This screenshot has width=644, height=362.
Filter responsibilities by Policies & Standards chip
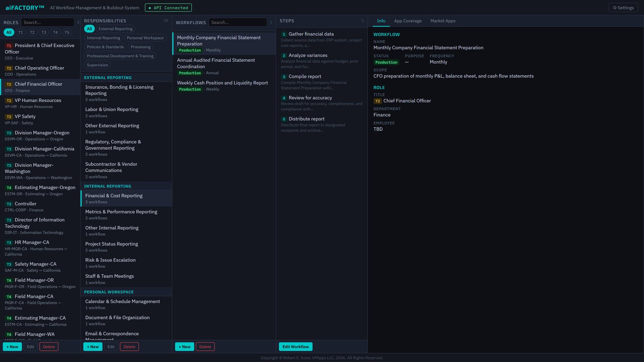click(106, 47)
